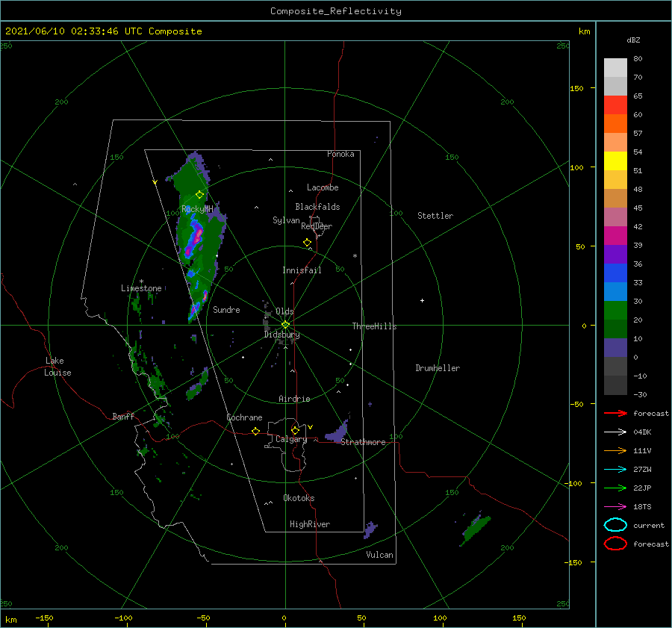
Task: Click the dark orange swatch between 60 and 57
Action: tap(615, 123)
